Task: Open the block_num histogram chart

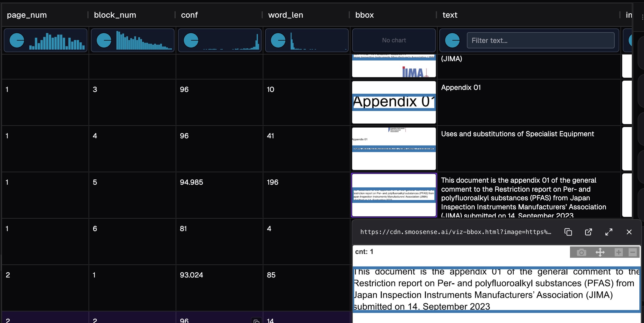Action: (144, 40)
